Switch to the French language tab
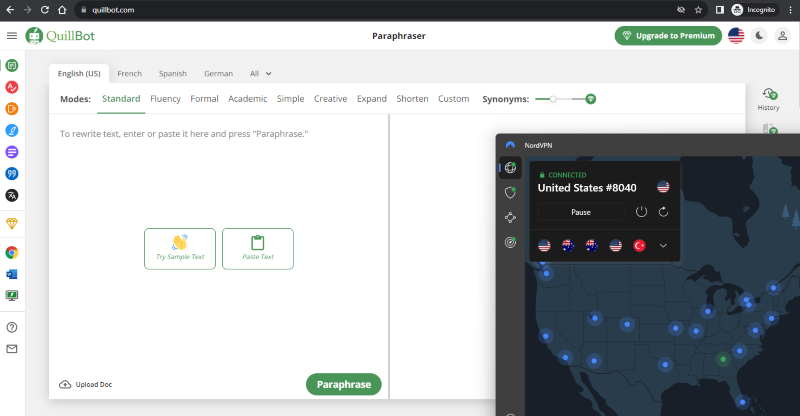Viewport: 800px width, 416px height. coord(130,74)
